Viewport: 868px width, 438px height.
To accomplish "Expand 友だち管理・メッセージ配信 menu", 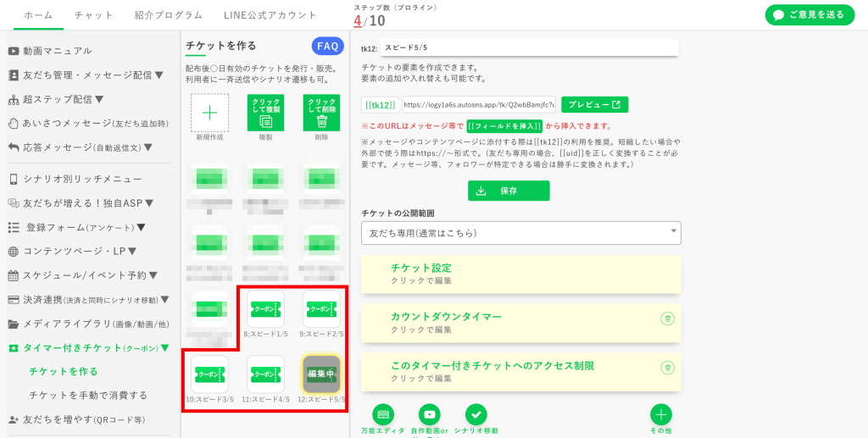I will click(86, 75).
